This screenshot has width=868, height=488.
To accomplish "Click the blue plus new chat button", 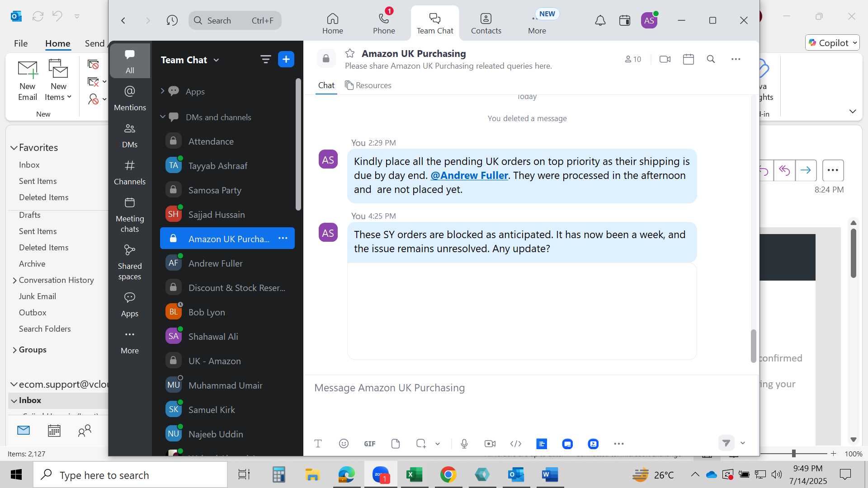I will click(286, 59).
